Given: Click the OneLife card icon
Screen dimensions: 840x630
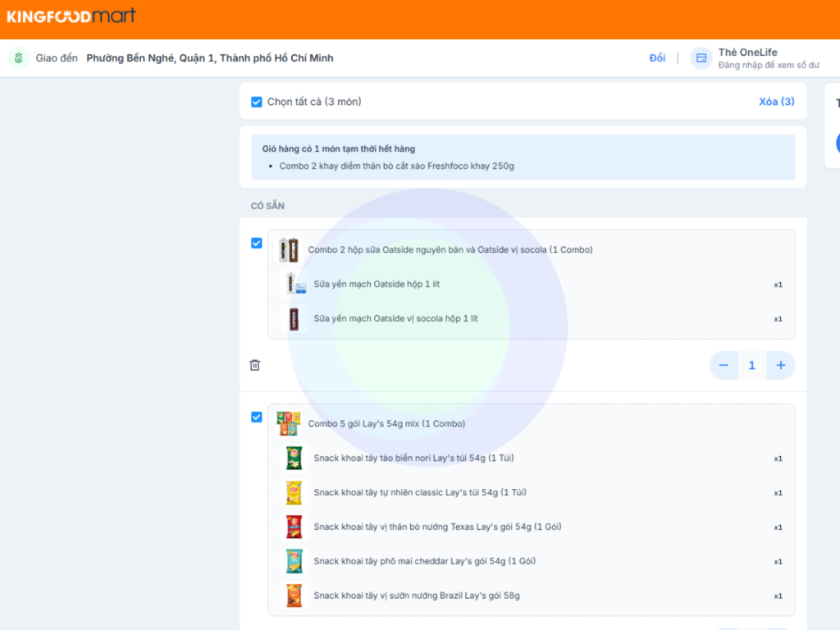Looking at the screenshot, I should (x=701, y=58).
